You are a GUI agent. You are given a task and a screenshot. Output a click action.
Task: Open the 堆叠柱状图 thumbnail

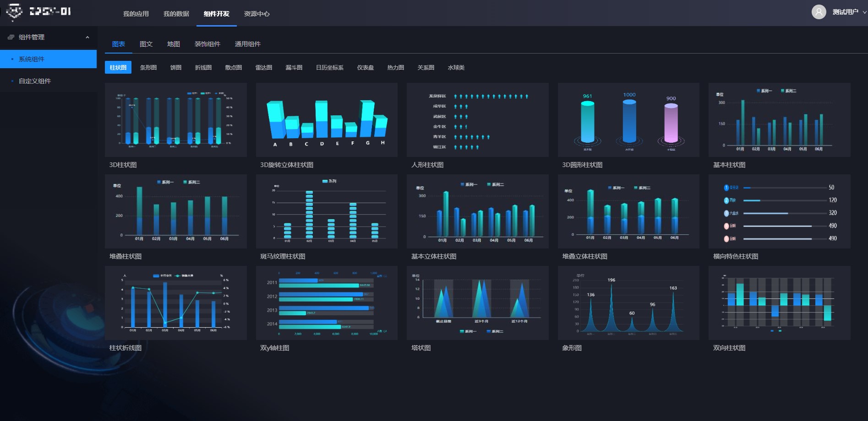tap(176, 211)
